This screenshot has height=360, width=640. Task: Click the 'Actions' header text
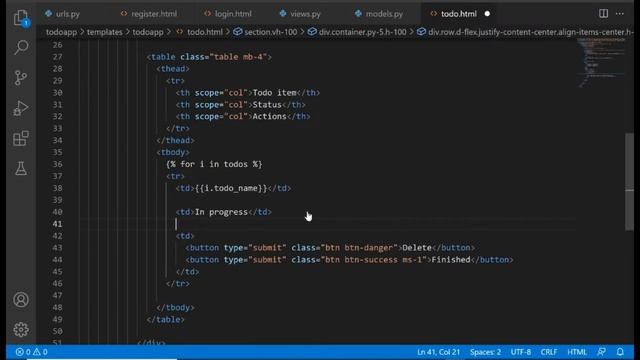269,116
